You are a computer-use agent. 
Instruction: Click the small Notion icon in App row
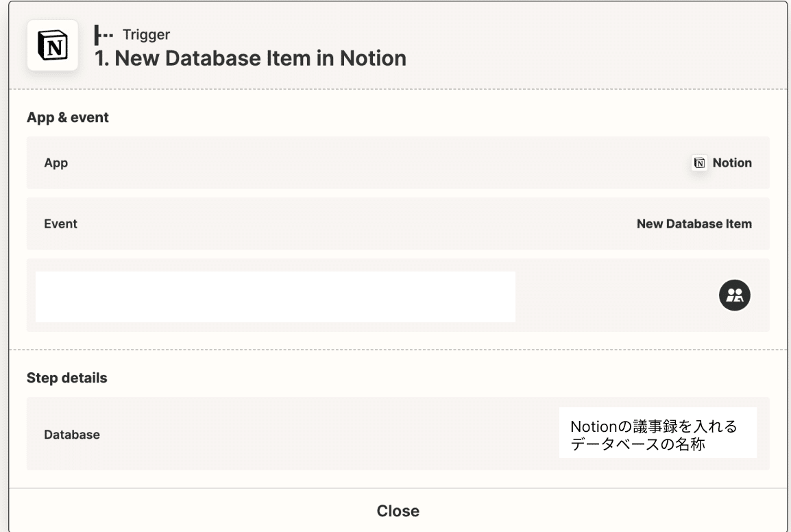699,163
